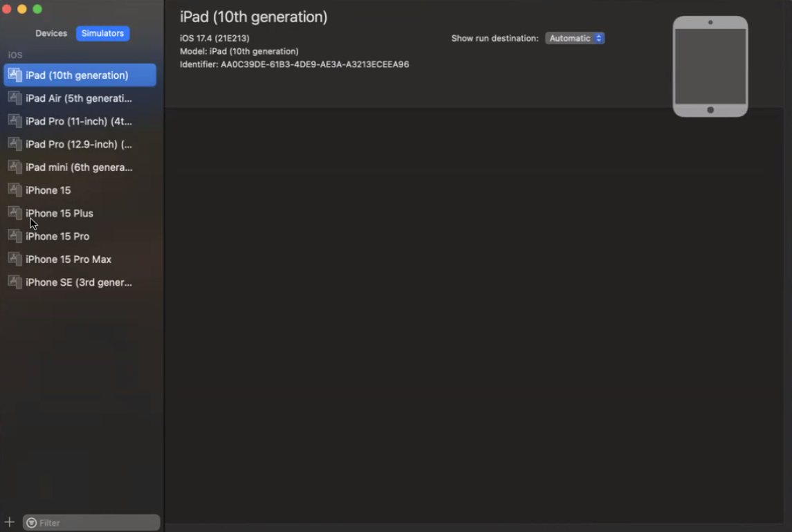Select iPad (10th generation) in sidebar list
Viewport: 792px width, 532px height.
coord(80,75)
